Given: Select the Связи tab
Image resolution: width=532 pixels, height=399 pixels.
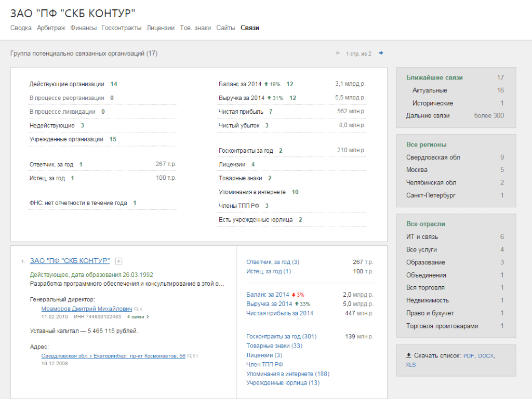Looking at the screenshot, I should pyautogui.click(x=250, y=28).
